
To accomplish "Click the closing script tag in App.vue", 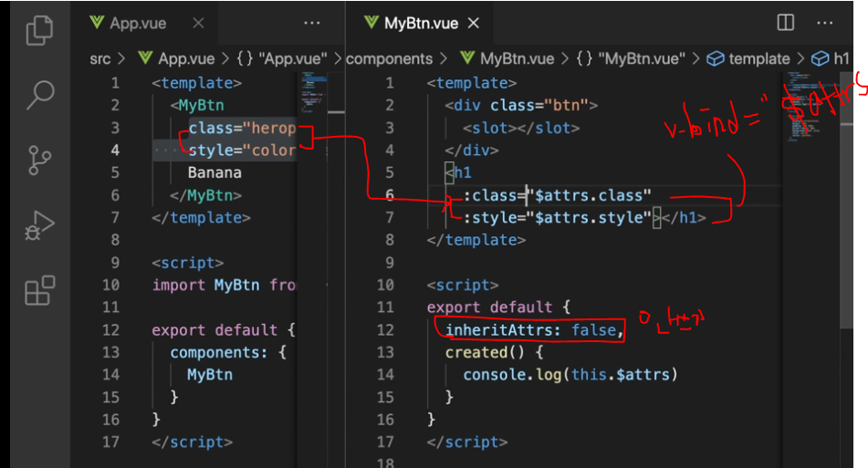I will [193, 442].
